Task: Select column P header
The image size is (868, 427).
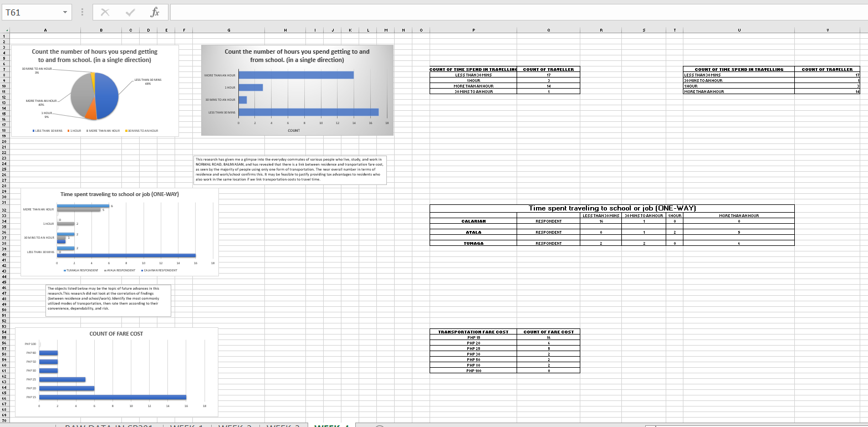Action: click(473, 29)
